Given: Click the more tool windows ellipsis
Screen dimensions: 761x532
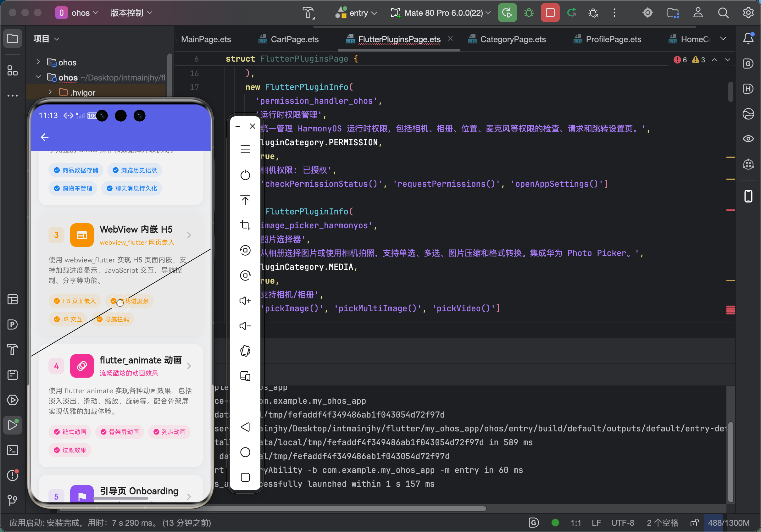Looking at the screenshot, I should tap(13, 96).
